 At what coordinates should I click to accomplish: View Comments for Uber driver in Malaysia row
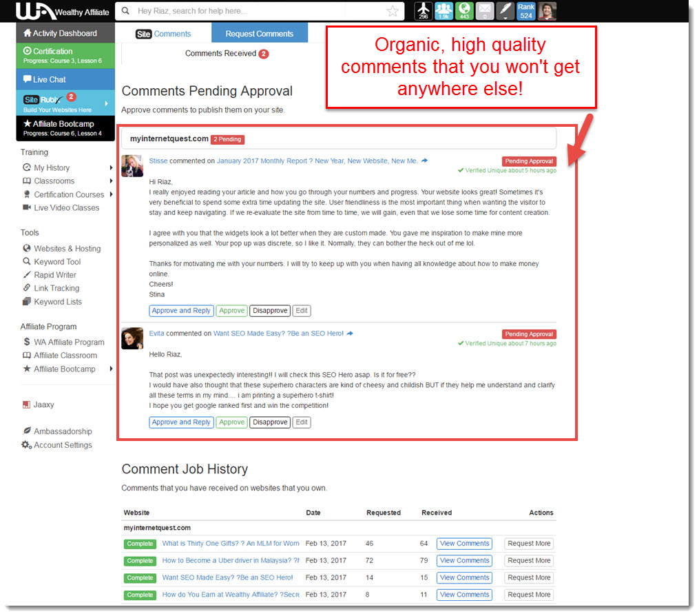coord(465,560)
